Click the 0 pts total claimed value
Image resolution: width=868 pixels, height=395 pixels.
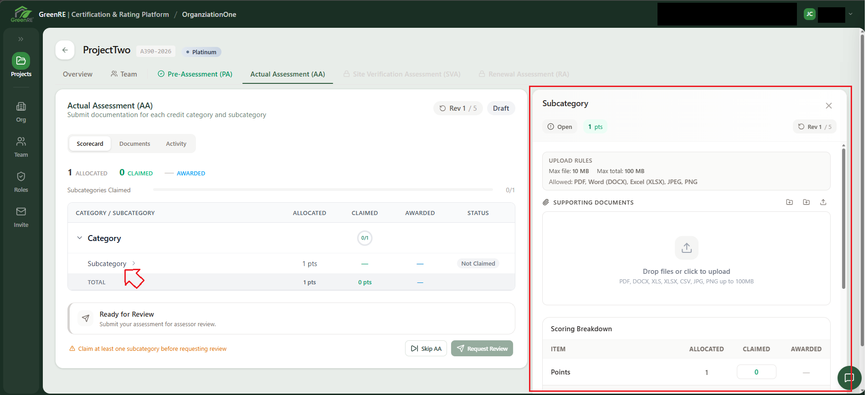tap(365, 282)
